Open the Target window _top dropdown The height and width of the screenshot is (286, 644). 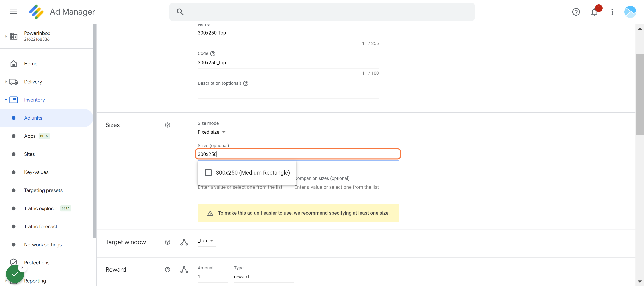[x=206, y=241]
